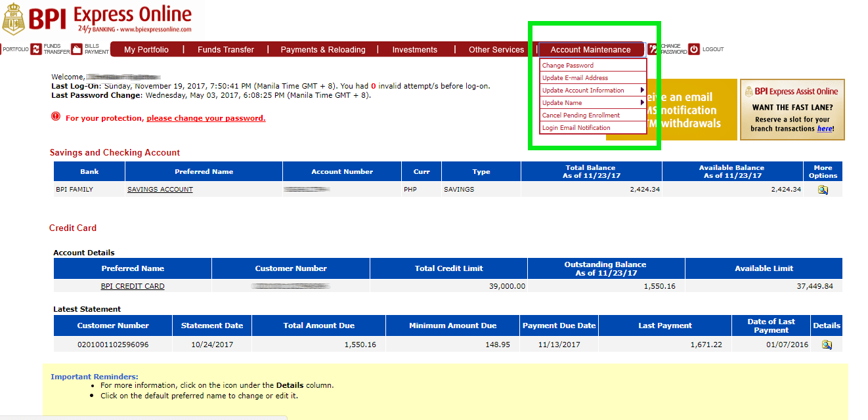Open the Payments & Reloading tab
Viewport: 868px width, 420px height.
322,49
